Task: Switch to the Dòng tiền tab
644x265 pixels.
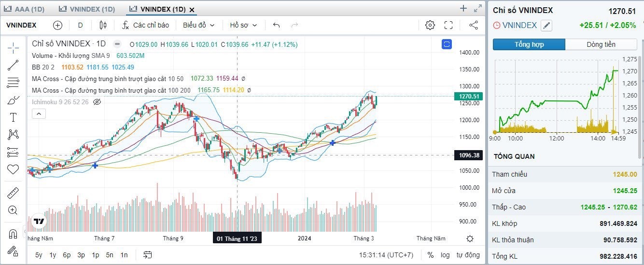Action: pyautogui.click(x=601, y=44)
